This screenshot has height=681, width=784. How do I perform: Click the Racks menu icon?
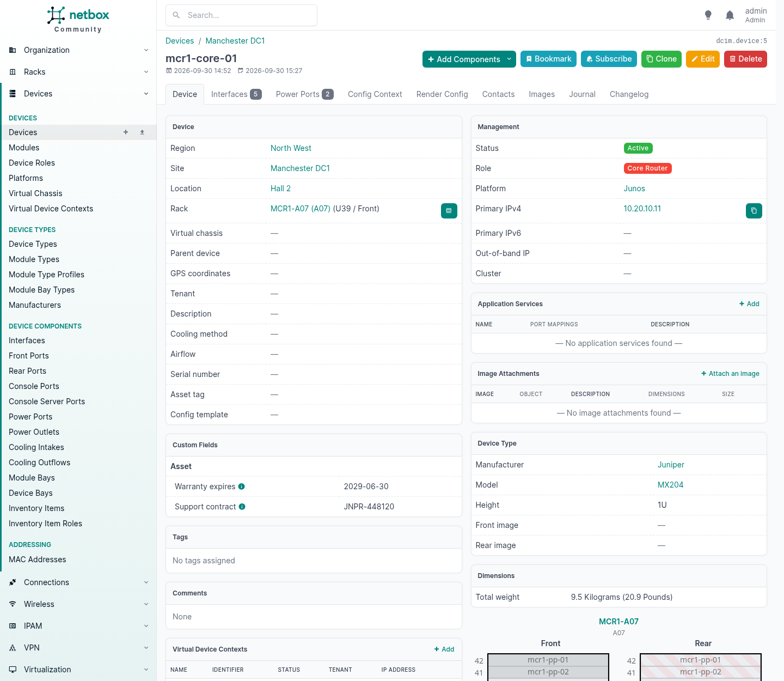[13, 72]
